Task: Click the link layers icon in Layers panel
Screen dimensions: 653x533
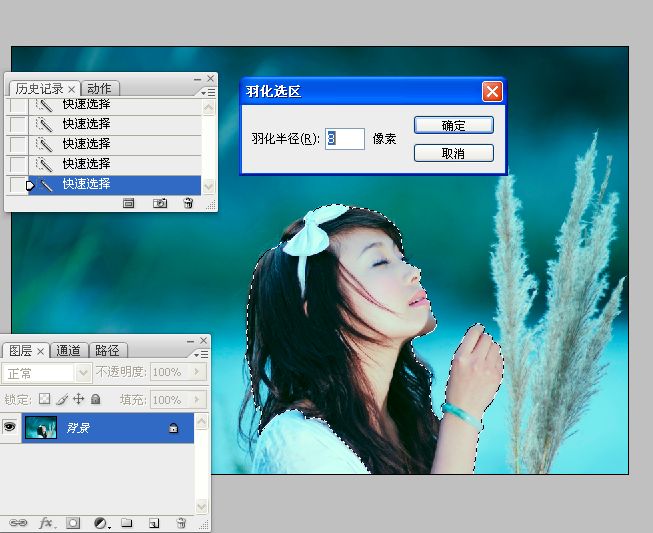Action: click(x=18, y=522)
